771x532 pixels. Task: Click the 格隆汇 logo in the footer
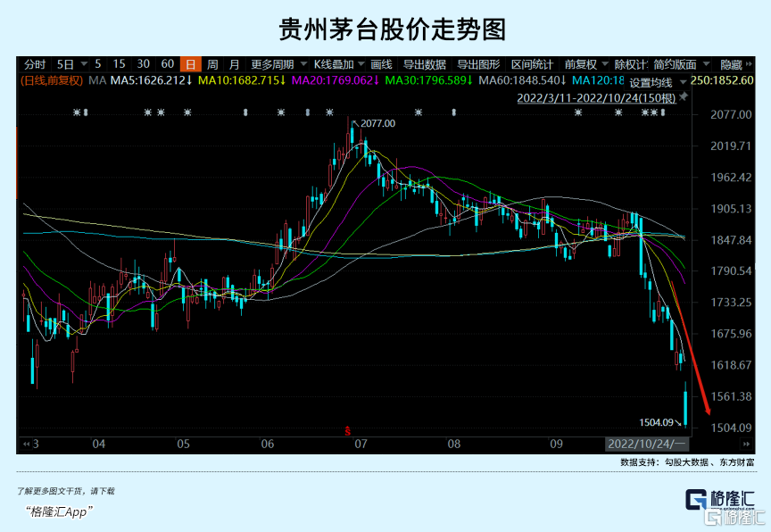720,500
